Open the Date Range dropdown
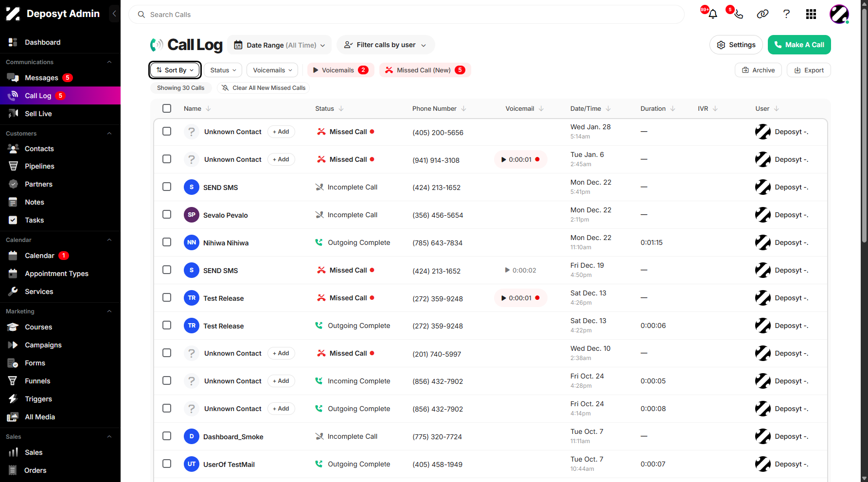The height and width of the screenshot is (482, 868). 280,45
